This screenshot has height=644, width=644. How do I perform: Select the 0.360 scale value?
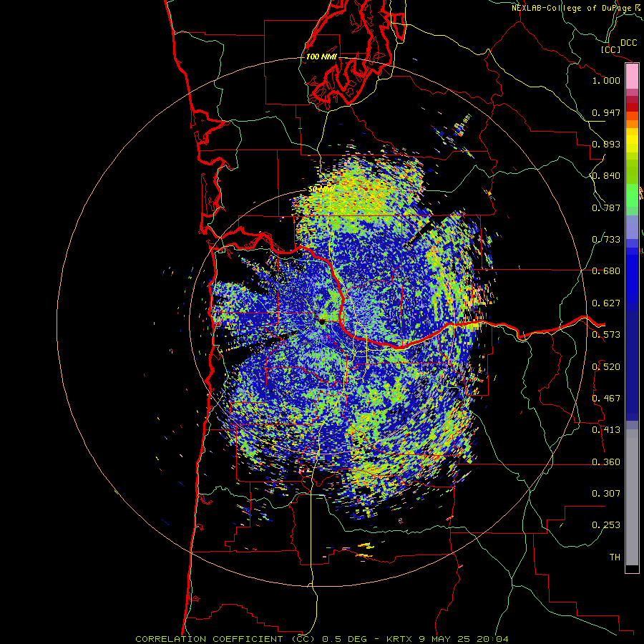point(606,462)
